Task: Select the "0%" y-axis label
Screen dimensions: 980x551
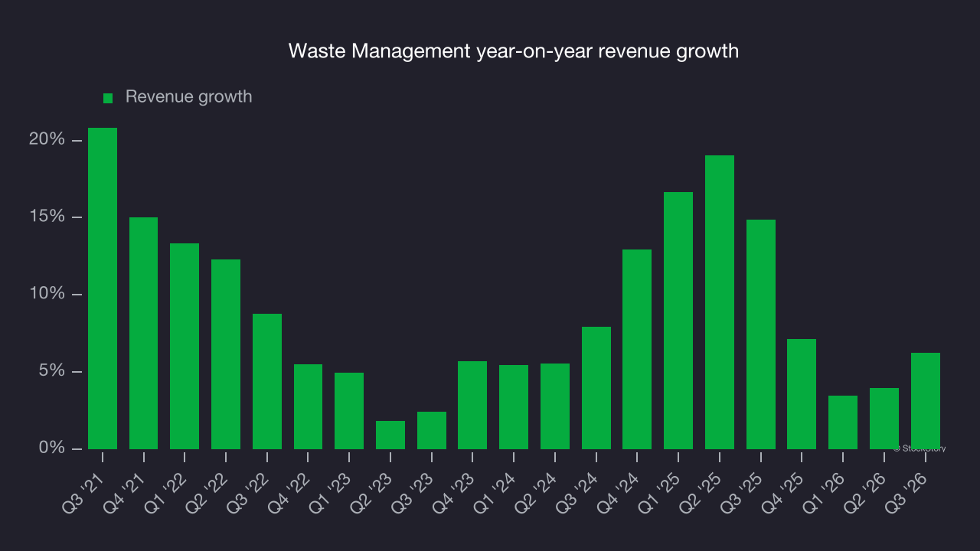Action: (x=51, y=448)
